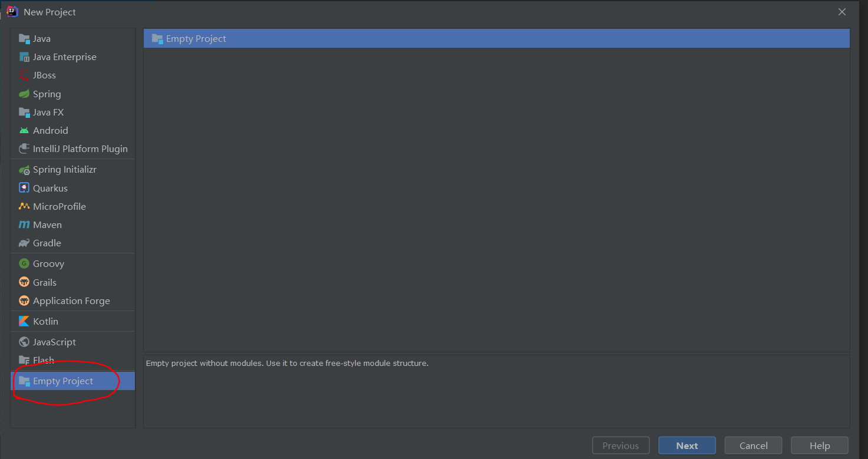Select Android project type

click(72, 131)
